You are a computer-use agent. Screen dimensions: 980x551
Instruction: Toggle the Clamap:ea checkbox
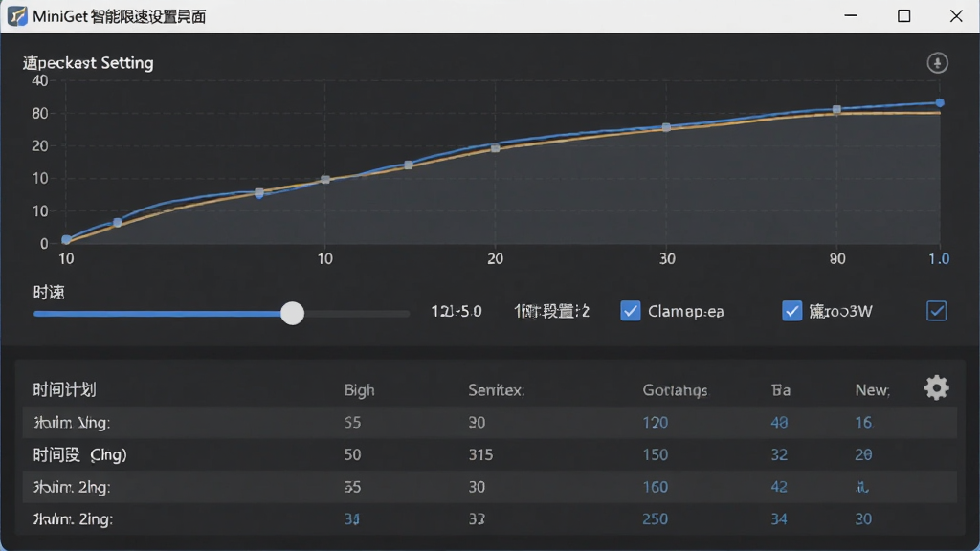(x=630, y=311)
